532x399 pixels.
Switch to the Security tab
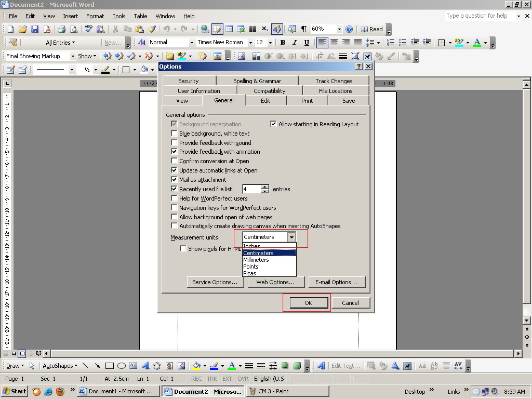coord(189,81)
